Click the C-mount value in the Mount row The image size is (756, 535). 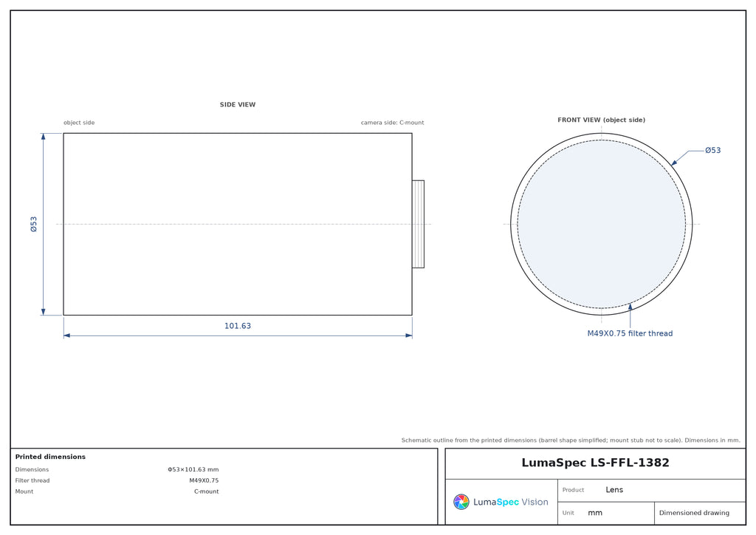(207, 491)
